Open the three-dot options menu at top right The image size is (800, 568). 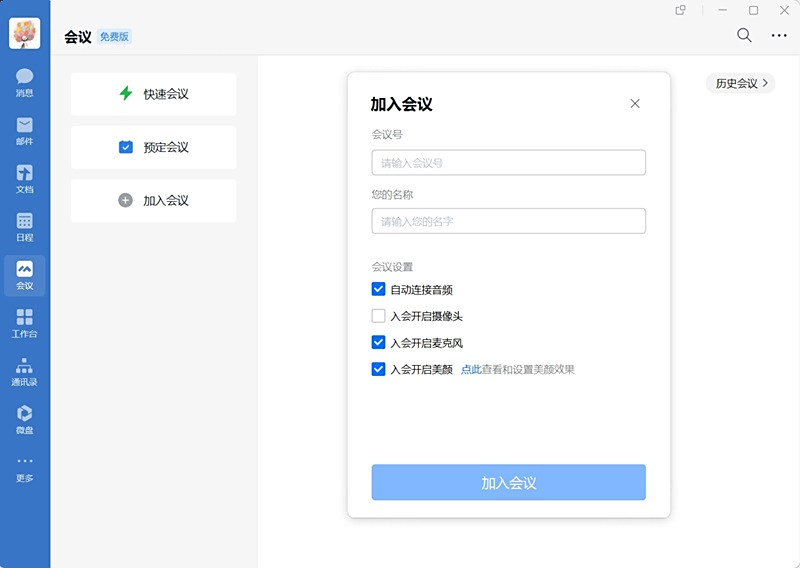tap(779, 35)
